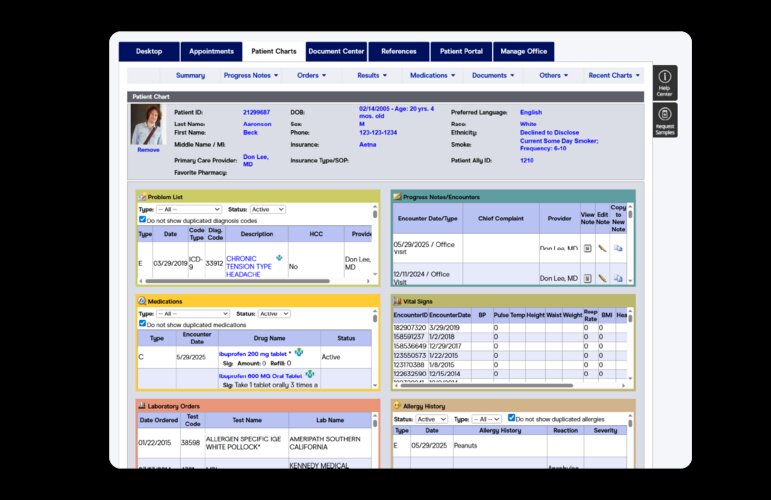Viewport: 771px width, 500px height.
Task: Switch to the Document Center tab
Action: [336, 51]
